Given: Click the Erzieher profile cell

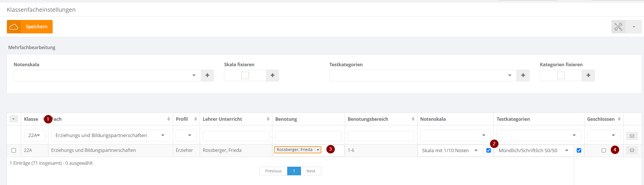Looking at the screenshot, I should coord(184,150).
